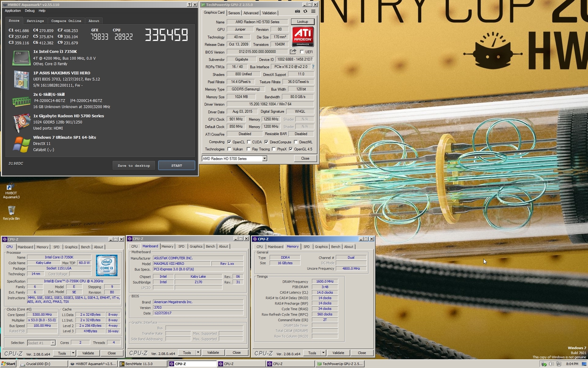Screen dimensions: 588x368
Task: Expand Tools dropdown arrow in CPU tab window
Action: point(73,353)
